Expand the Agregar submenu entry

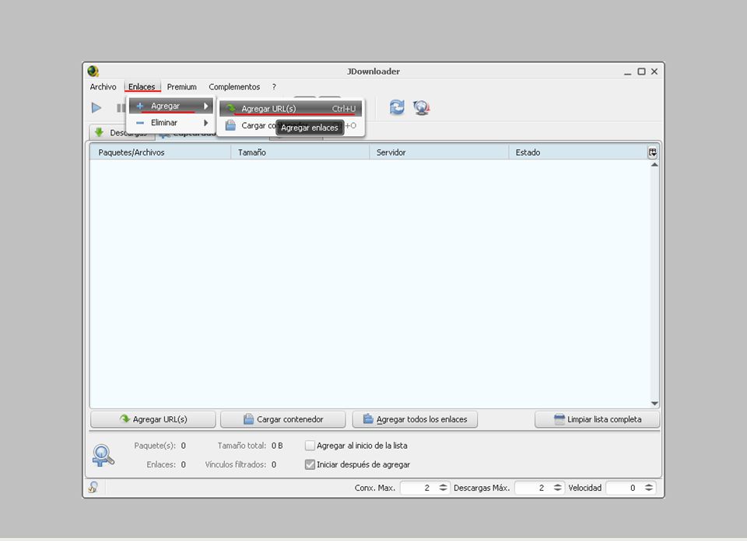click(170, 106)
